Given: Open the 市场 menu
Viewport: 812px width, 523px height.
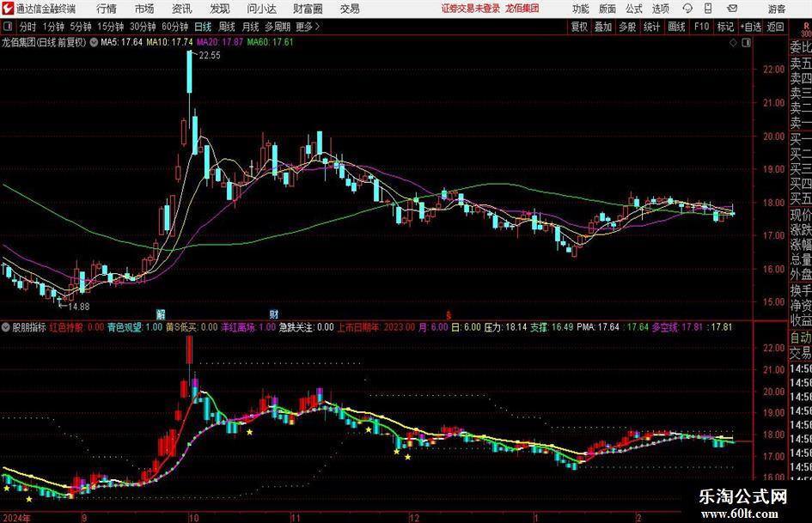Looking at the screenshot, I should point(144,9).
